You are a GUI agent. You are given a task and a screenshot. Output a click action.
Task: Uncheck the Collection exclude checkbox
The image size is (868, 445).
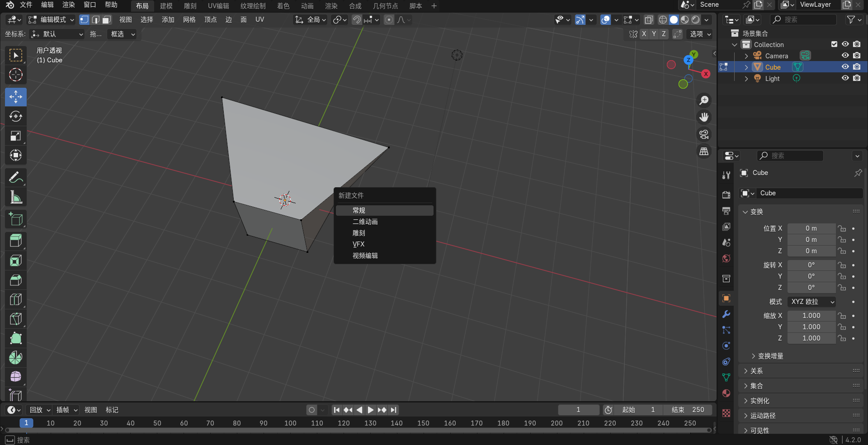(x=834, y=44)
